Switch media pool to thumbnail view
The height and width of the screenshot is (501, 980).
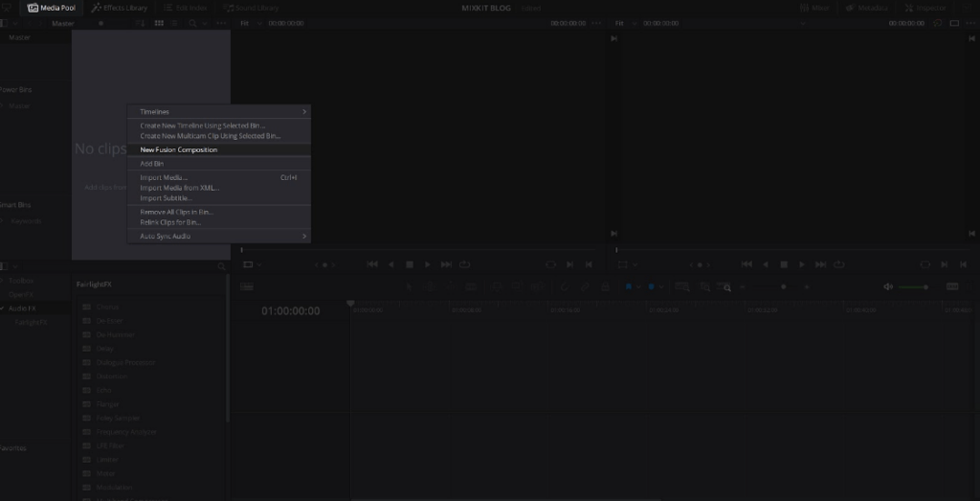coord(159,23)
